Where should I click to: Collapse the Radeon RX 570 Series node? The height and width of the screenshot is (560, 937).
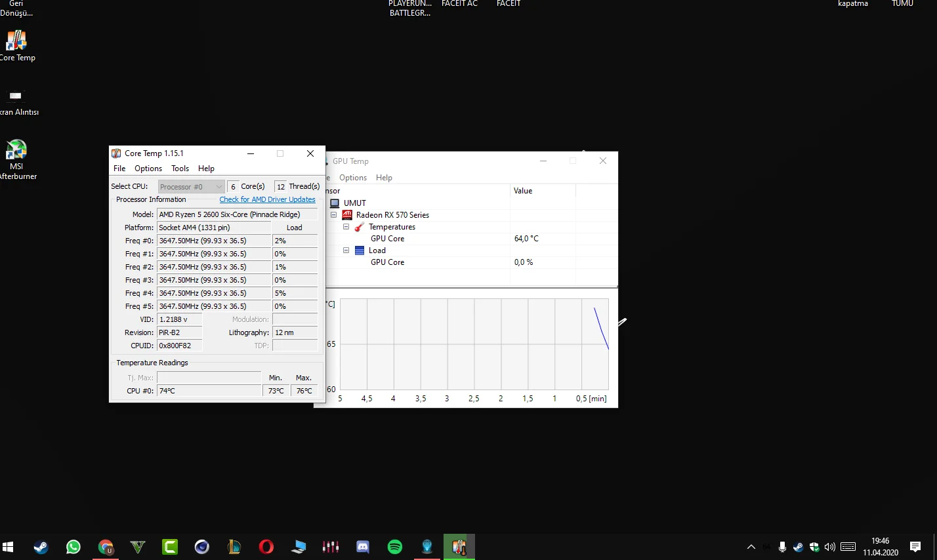pyautogui.click(x=333, y=215)
